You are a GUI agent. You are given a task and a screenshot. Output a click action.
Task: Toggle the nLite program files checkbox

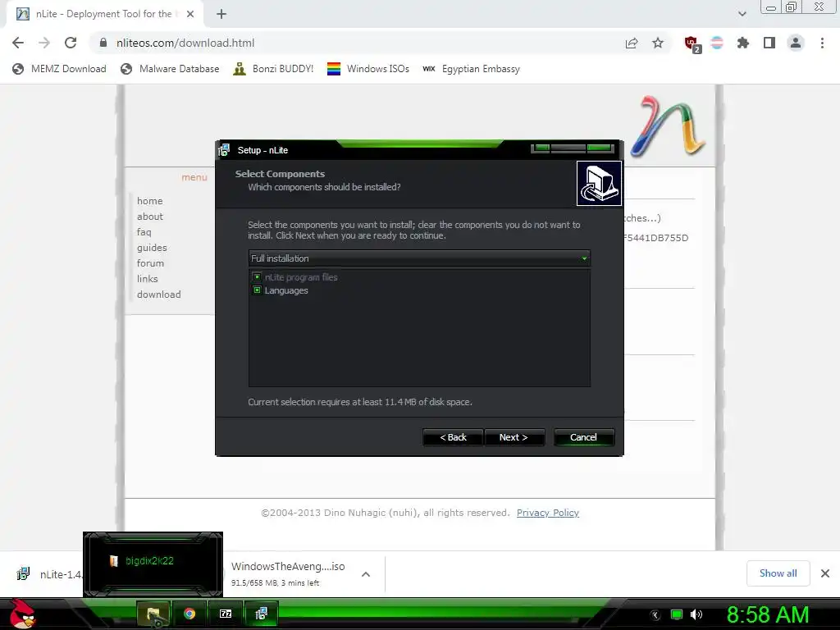pyautogui.click(x=257, y=277)
